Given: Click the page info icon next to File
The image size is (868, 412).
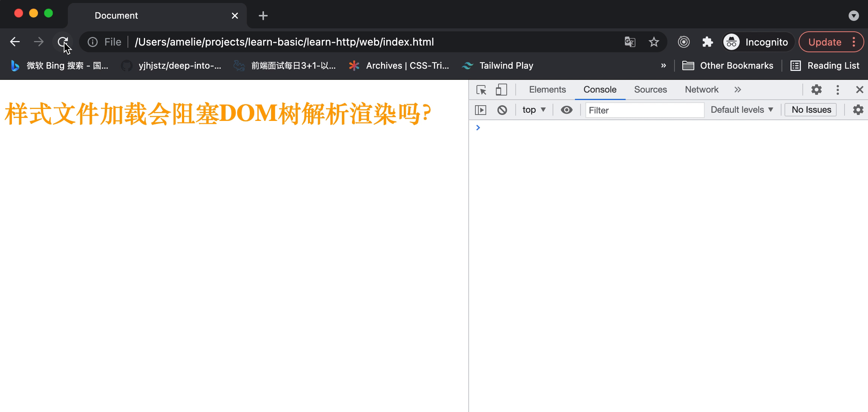Looking at the screenshot, I should 92,42.
